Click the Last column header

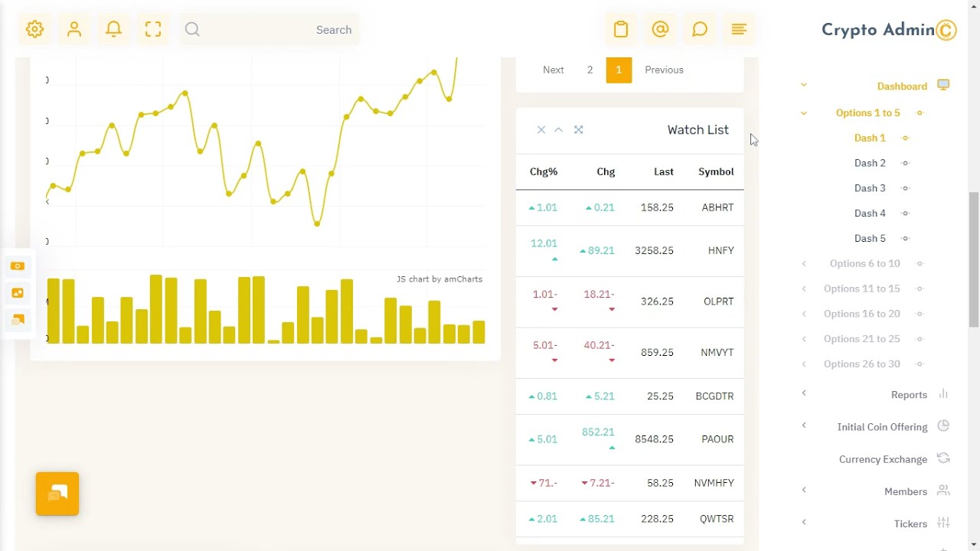(664, 172)
